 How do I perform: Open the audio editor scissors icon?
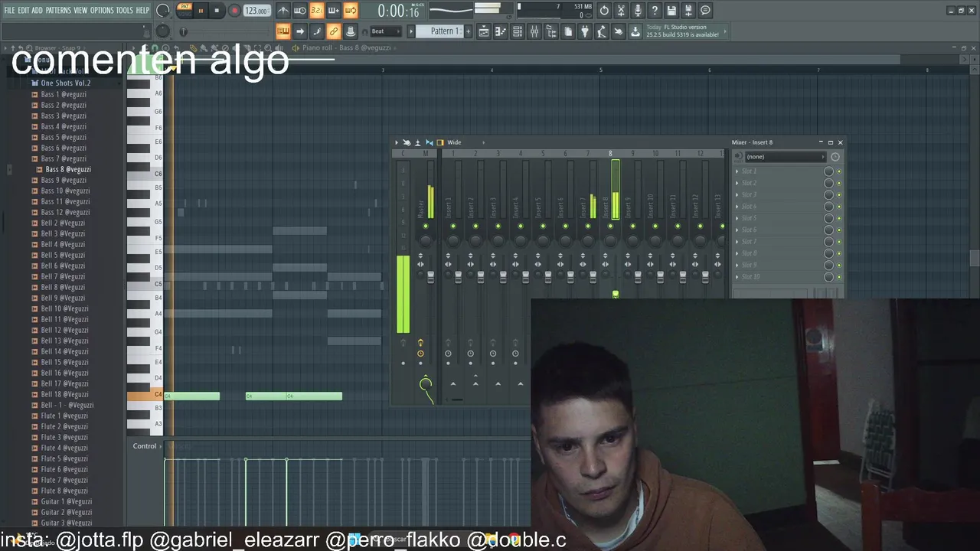click(621, 11)
